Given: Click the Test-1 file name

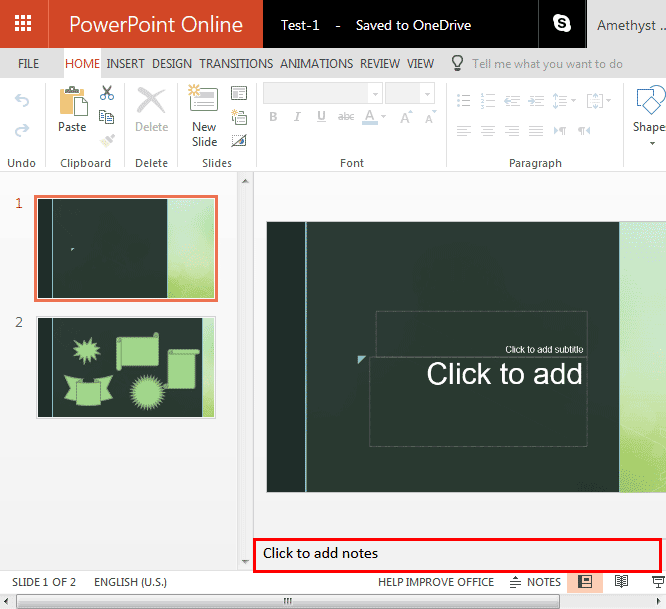Looking at the screenshot, I should click(x=300, y=25).
